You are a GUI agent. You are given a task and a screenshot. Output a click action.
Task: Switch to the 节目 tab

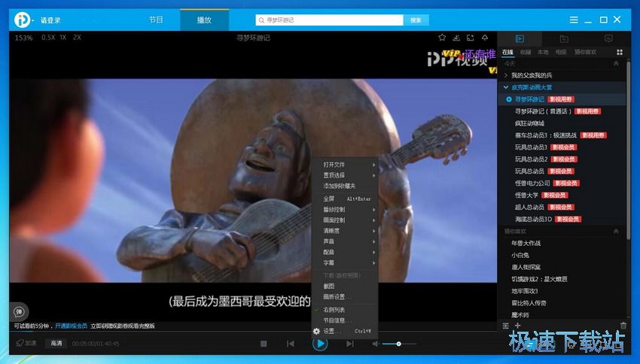[x=156, y=20]
